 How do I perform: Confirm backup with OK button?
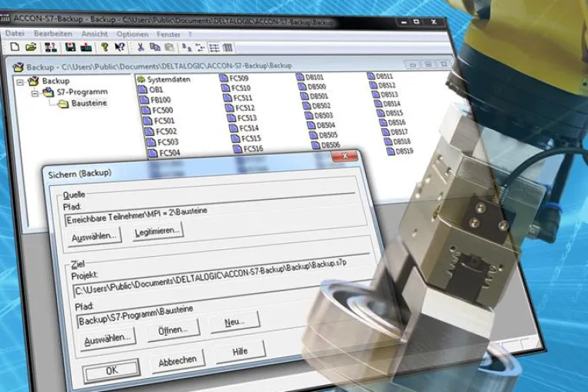(112, 370)
